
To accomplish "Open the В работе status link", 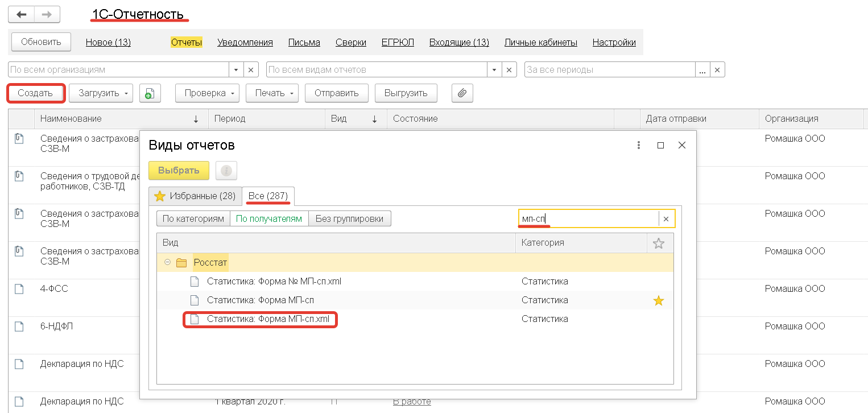I will click(x=412, y=401).
